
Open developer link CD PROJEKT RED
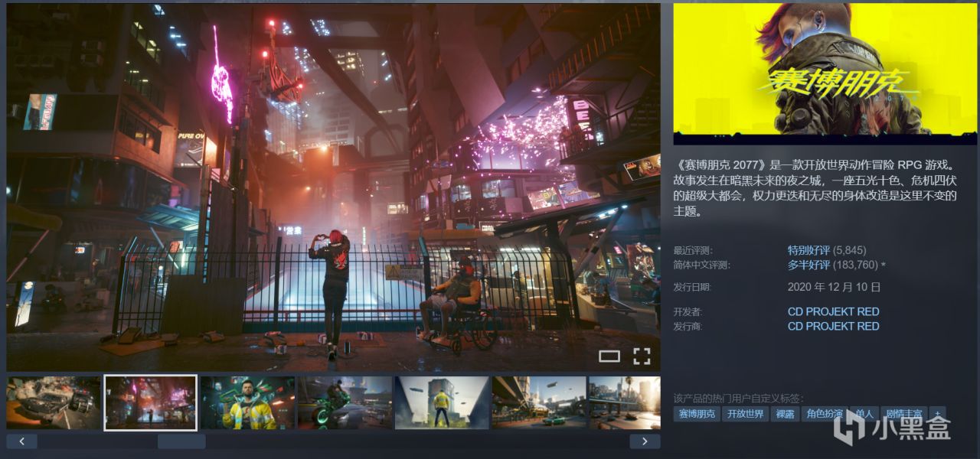point(833,311)
